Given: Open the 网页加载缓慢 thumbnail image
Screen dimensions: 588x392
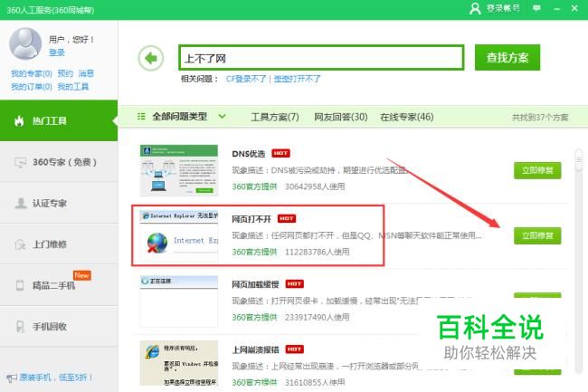Looking at the screenshot, I should [x=179, y=301].
